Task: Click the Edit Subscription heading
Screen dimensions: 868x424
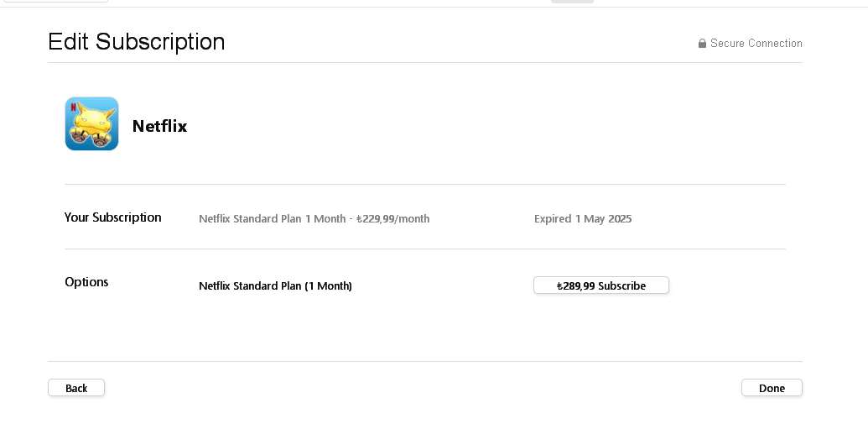Action: 136,42
